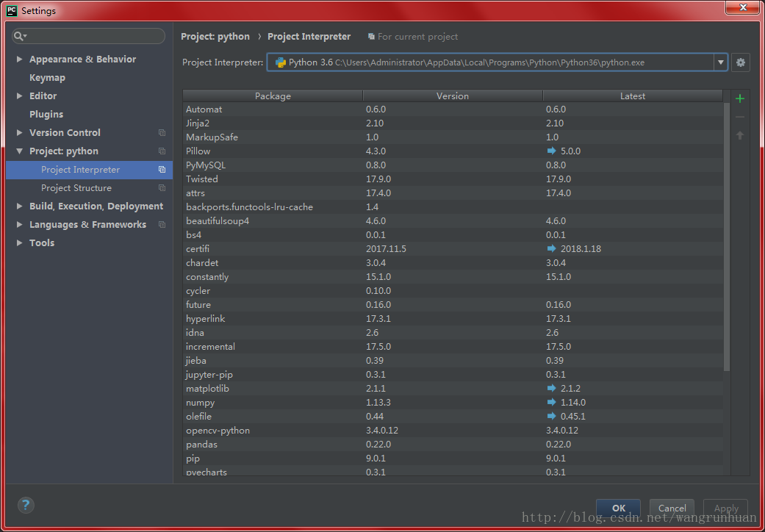The image size is (765, 532).
Task: Click the project icon beside Languages & Frameworks
Action: tap(162, 225)
